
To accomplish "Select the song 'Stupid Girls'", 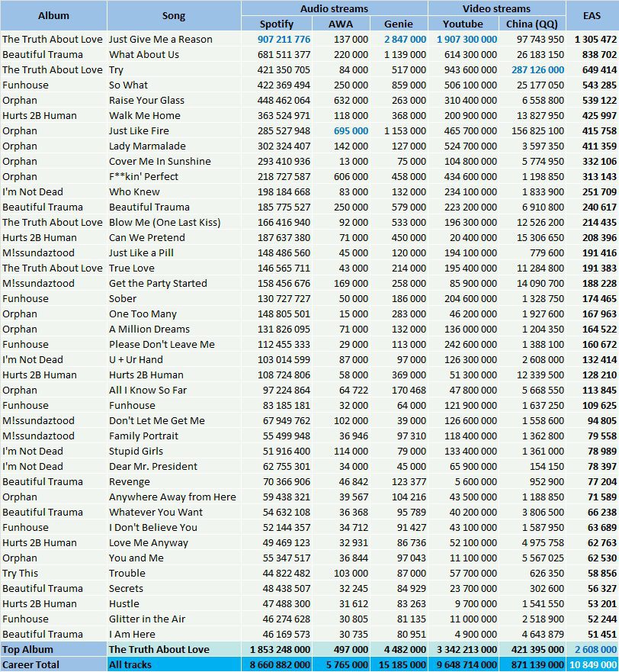I will pyautogui.click(x=136, y=452).
